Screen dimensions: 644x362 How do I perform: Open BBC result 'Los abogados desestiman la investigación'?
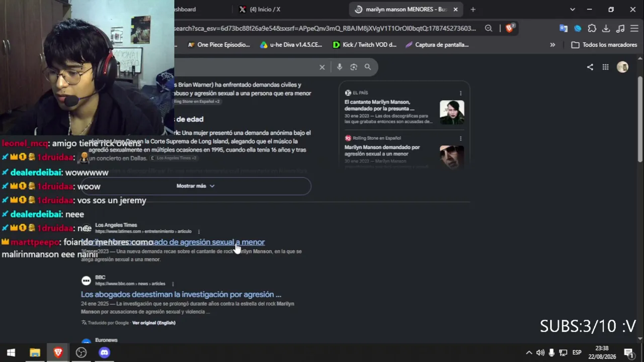click(181, 295)
